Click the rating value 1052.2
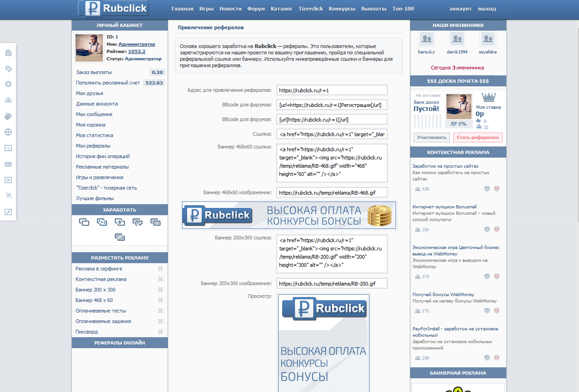 tap(137, 52)
